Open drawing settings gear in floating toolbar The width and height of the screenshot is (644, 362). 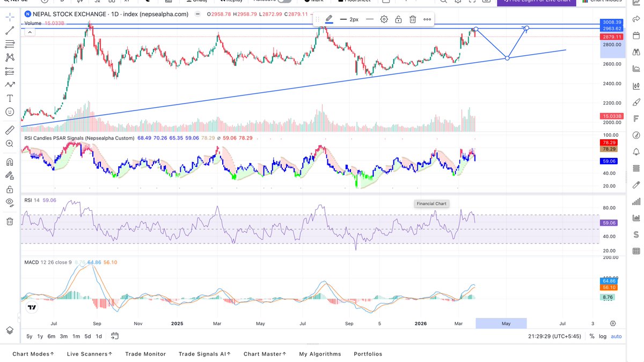click(x=384, y=19)
